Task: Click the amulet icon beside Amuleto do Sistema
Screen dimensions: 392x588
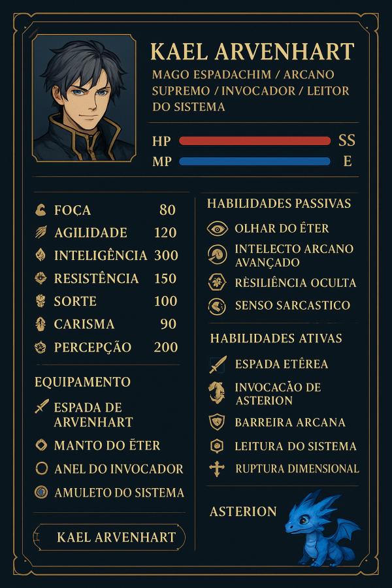Action: tap(42, 492)
